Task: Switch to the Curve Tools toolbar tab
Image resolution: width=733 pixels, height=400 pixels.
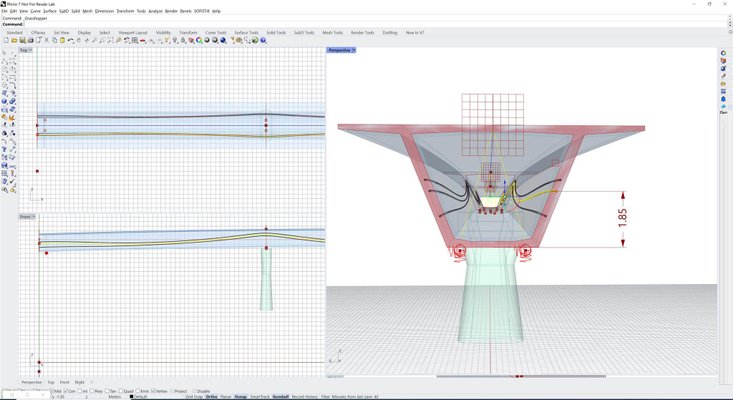Action: click(x=216, y=33)
